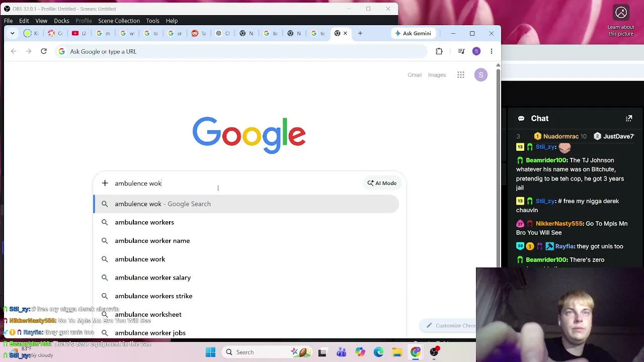Click into the Google search text field
Viewport: 644px width, 362px height.
tap(236, 183)
